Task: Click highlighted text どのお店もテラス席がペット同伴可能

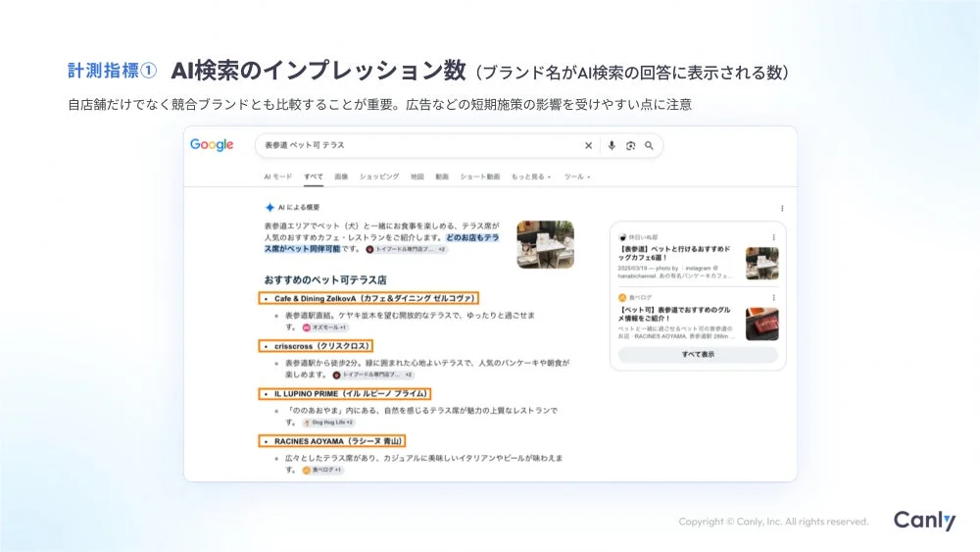Action: [x=381, y=243]
